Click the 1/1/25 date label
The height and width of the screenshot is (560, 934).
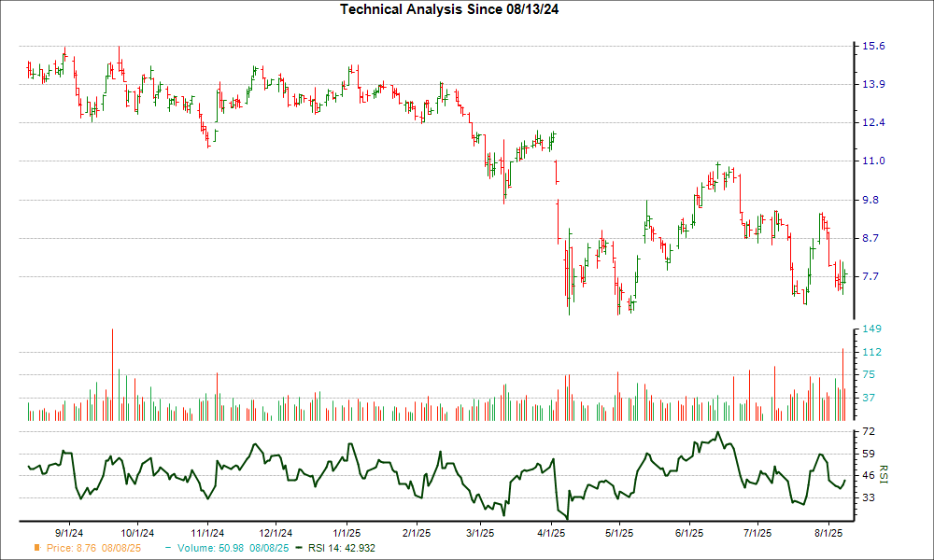coord(347,533)
